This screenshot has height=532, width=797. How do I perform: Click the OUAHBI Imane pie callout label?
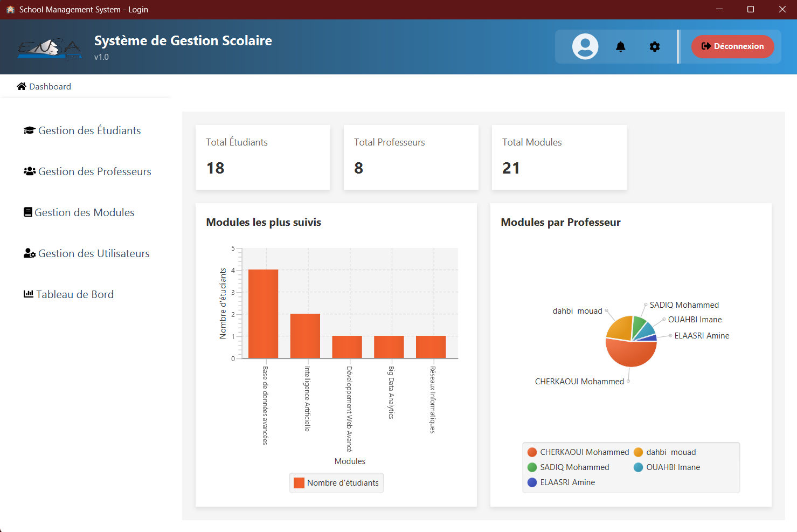695,320
